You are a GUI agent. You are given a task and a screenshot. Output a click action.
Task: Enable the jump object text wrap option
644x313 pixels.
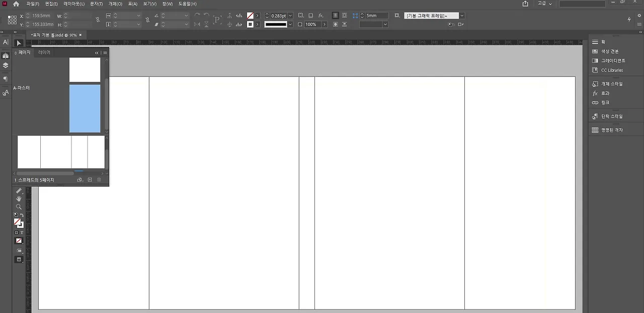[x=345, y=24]
